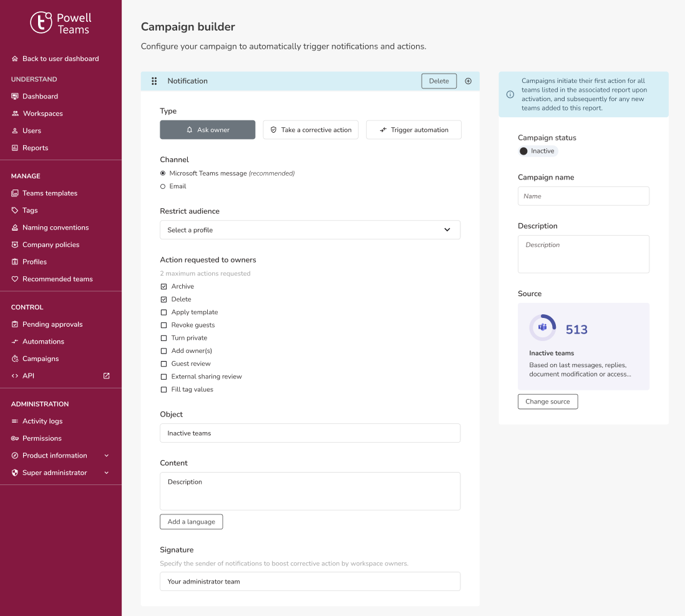Click the Automations arrows icon
The height and width of the screenshot is (616, 685).
(15, 342)
